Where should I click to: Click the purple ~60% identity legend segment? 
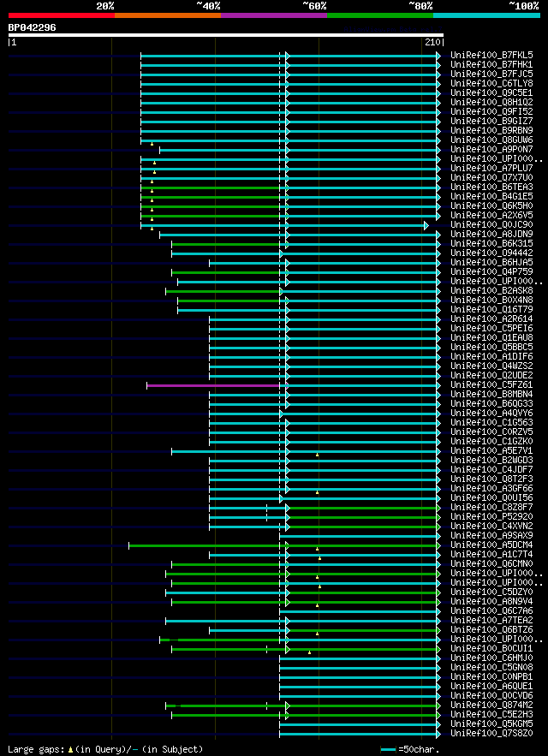[274, 15]
